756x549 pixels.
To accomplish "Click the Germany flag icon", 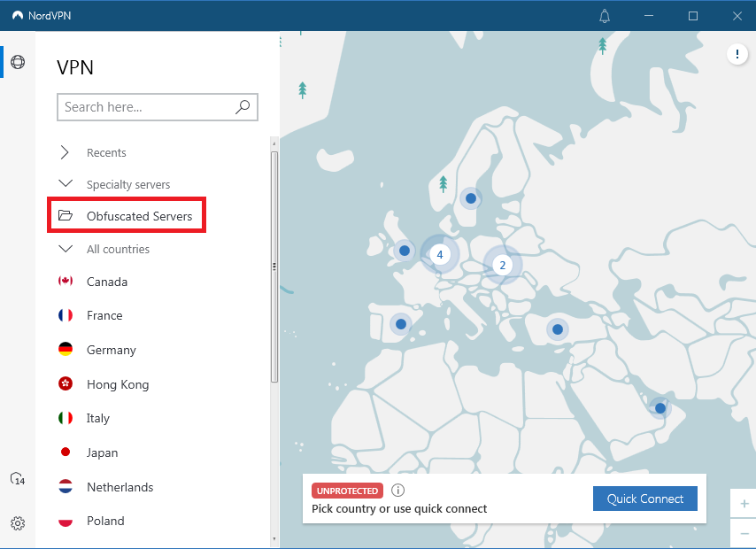I will click(x=66, y=349).
